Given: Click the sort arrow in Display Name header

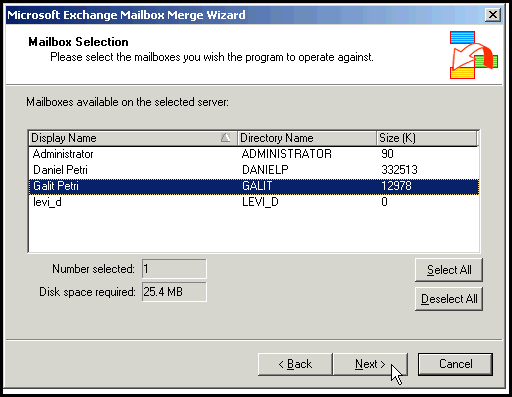Looking at the screenshot, I should [226, 137].
